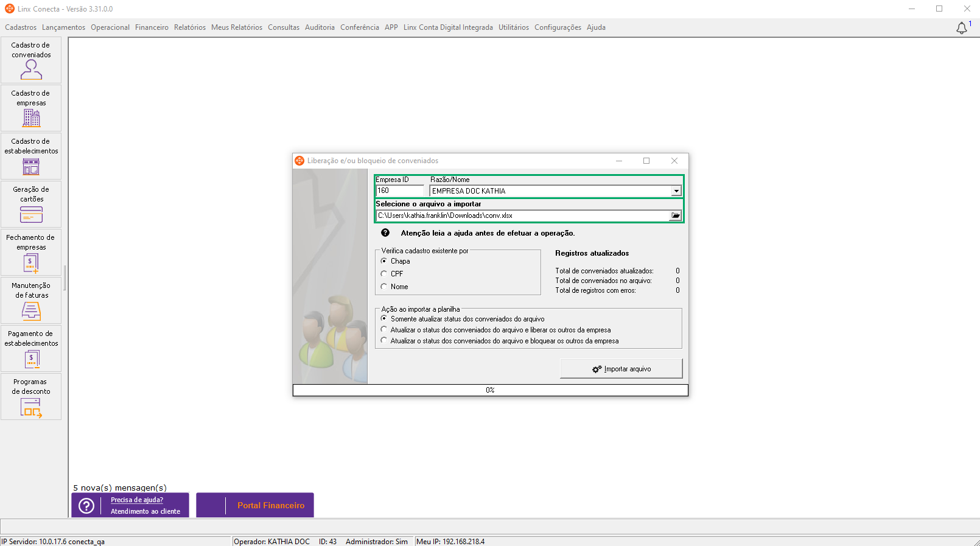980x546 pixels.
Task: Open Programas de desconto sidebar shortcut
Action: pos(31,397)
